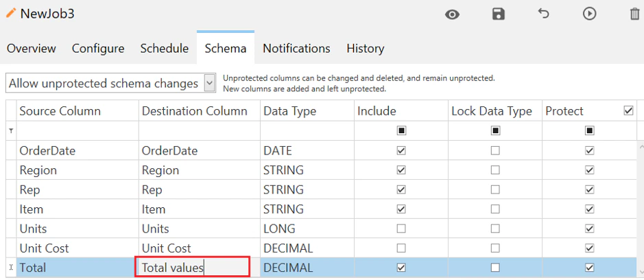Viewport: 644px width, 280px height.
Task: Save the job with the floppy disk icon
Action: (498, 14)
